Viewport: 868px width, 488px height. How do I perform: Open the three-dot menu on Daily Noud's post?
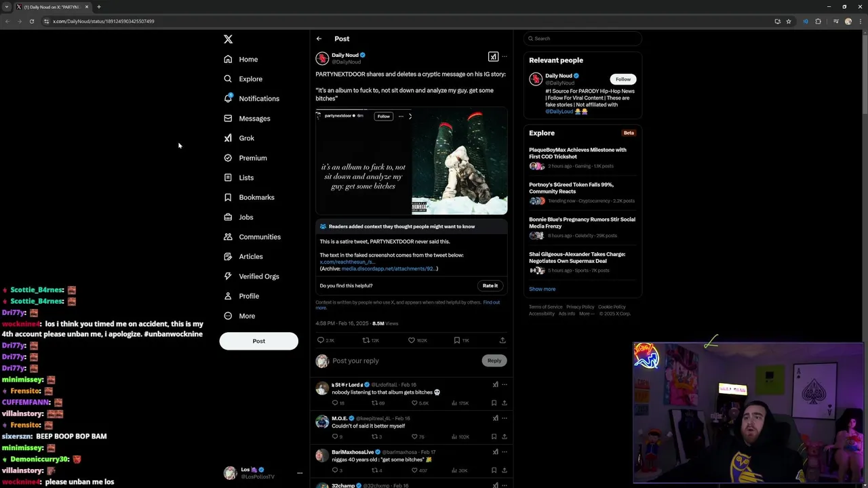tap(504, 57)
